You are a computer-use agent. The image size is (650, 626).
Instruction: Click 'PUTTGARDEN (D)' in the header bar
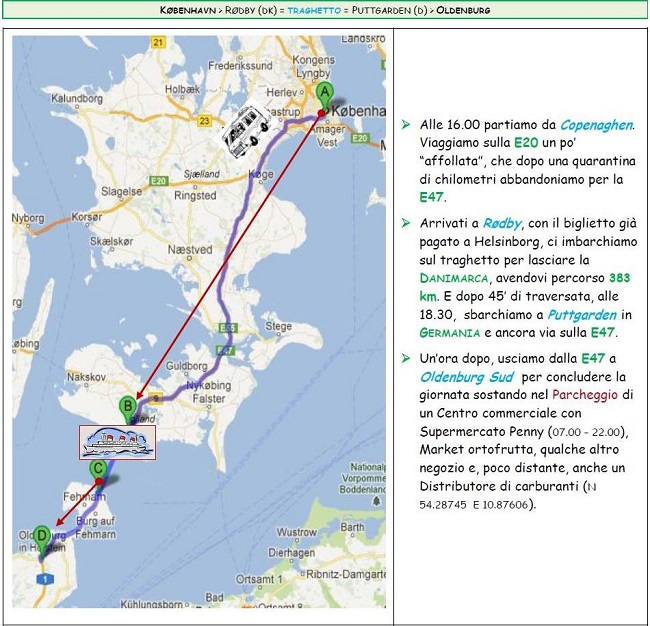[x=389, y=10]
